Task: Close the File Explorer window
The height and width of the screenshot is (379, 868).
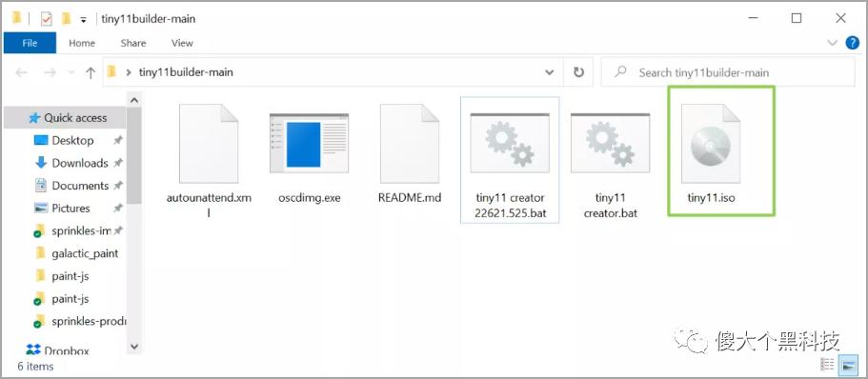Action: coord(840,18)
